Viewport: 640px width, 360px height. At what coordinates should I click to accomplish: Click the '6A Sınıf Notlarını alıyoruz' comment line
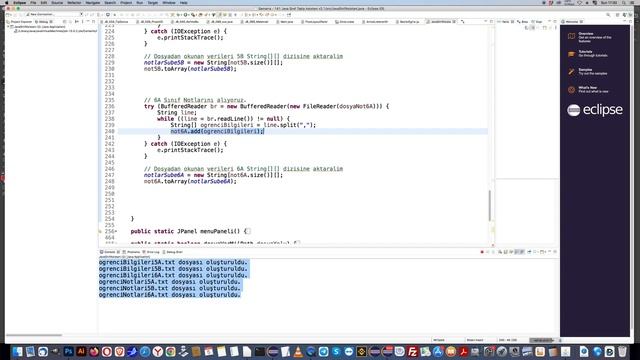[195, 100]
